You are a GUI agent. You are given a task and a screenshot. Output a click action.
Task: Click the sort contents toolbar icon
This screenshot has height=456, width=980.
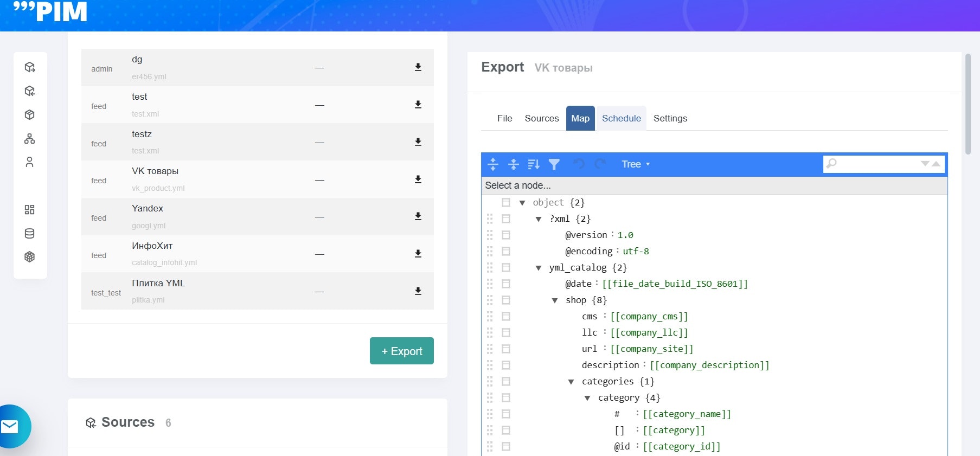(534, 164)
